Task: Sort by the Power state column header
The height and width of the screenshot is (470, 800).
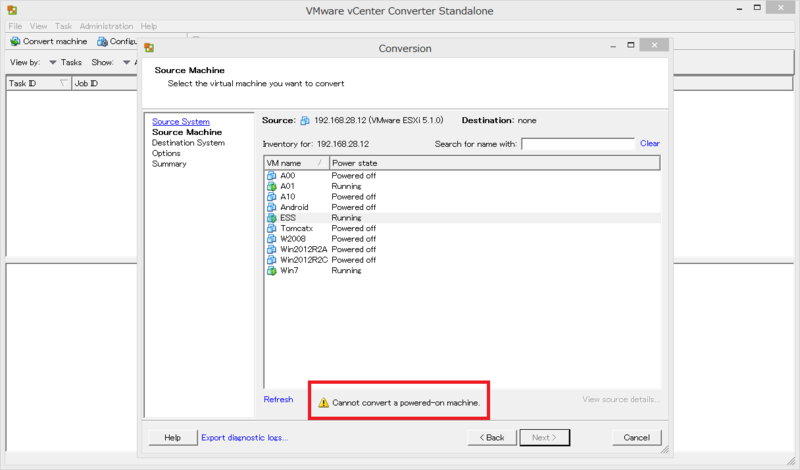Action: click(x=494, y=163)
